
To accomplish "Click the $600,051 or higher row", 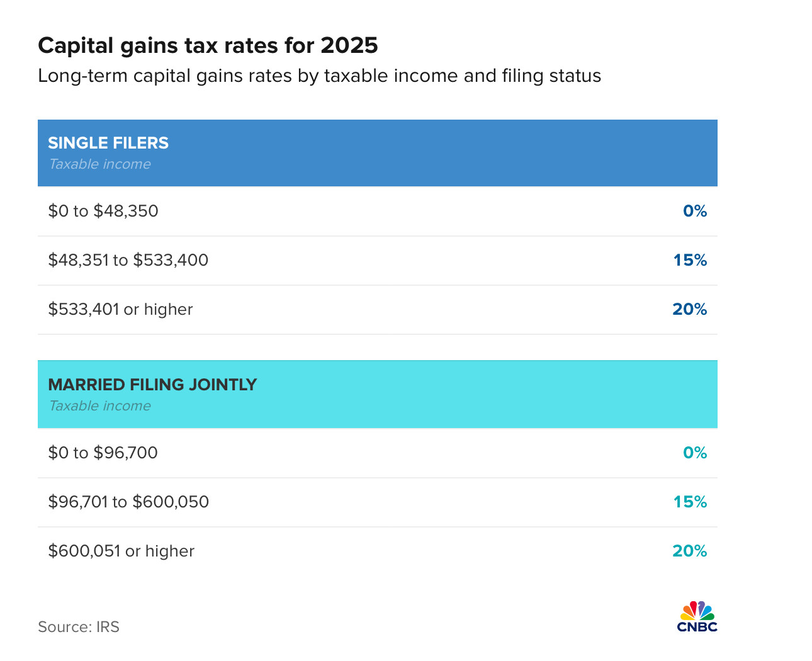I will point(121,551).
